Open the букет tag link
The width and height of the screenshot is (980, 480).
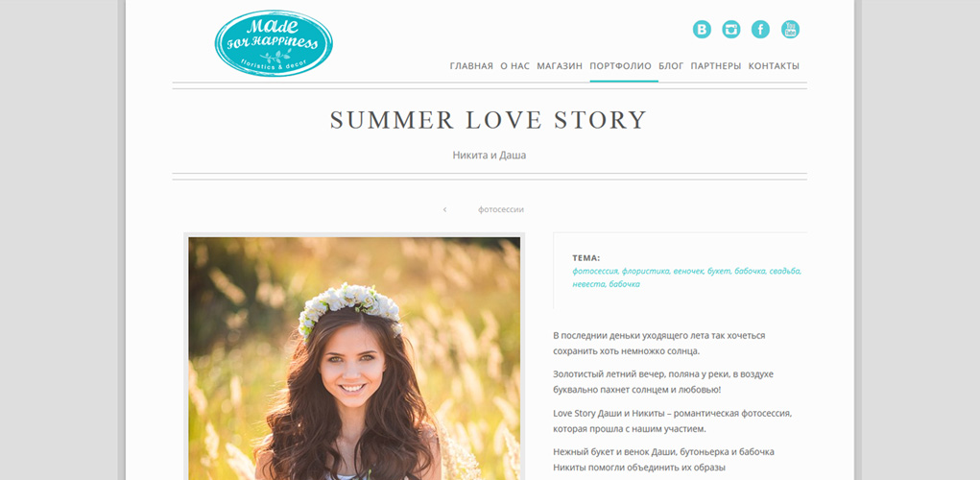click(x=718, y=272)
